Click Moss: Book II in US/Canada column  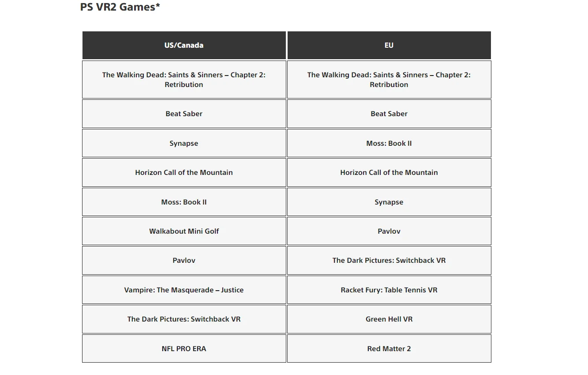pos(184,202)
